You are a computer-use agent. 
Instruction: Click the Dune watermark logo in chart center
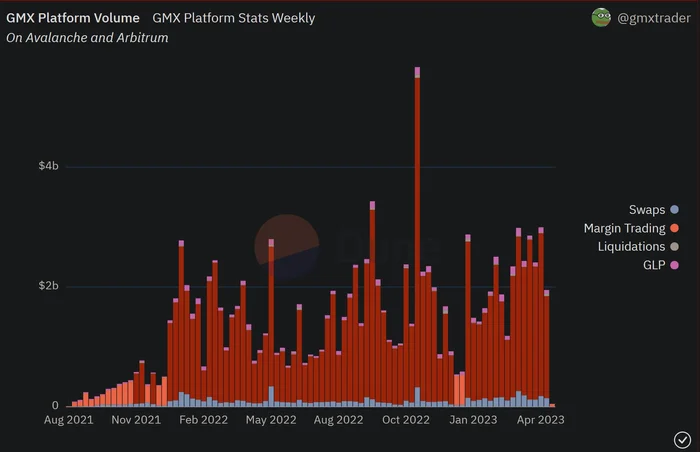[x=287, y=247]
